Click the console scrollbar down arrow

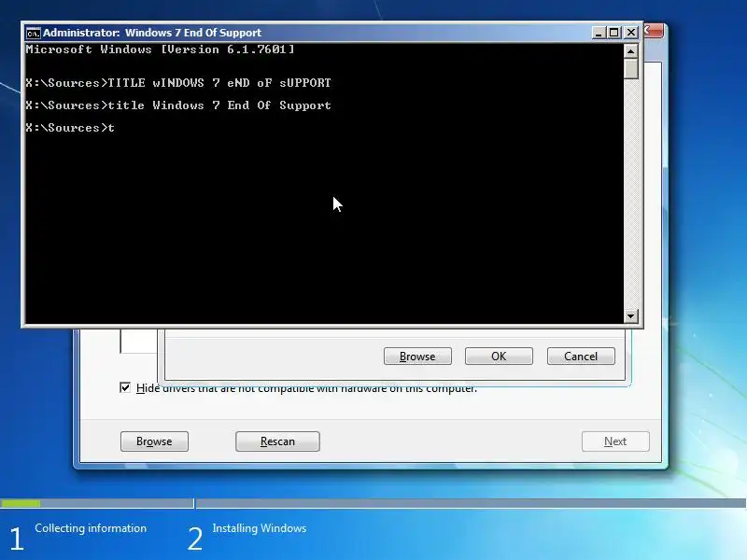[x=631, y=315]
